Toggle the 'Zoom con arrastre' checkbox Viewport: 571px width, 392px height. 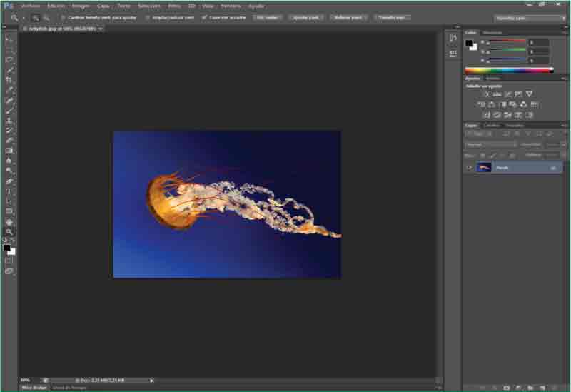tap(205, 17)
